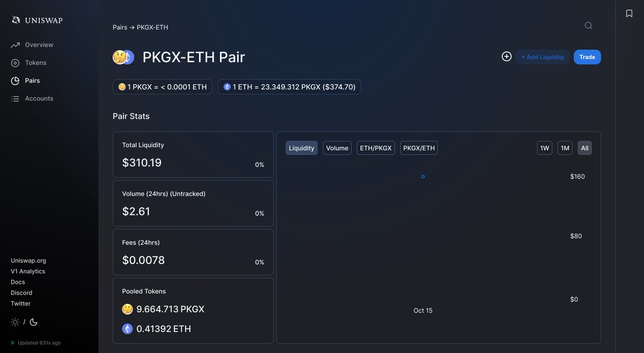
Task: Click the green status dot indicator
Action: pyautogui.click(x=13, y=343)
